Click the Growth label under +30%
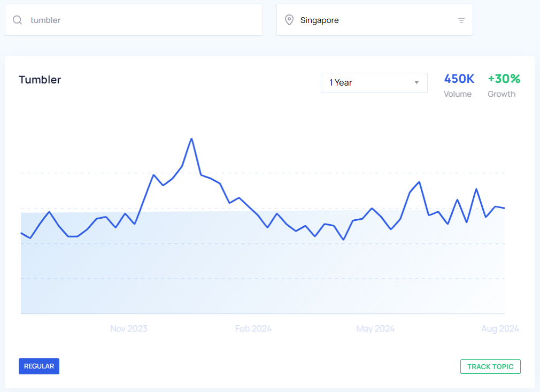The height and width of the screenshot is (392, 540). pos(502,94)
